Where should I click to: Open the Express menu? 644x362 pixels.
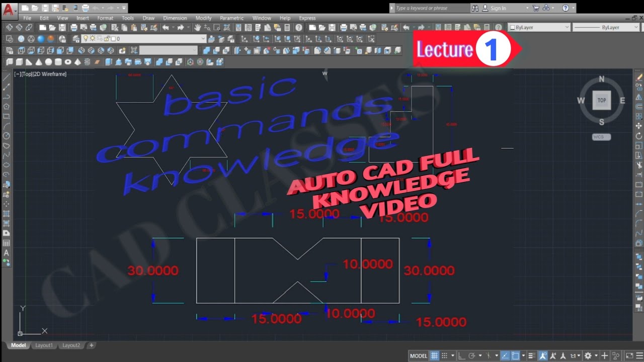tap(307, 18)
